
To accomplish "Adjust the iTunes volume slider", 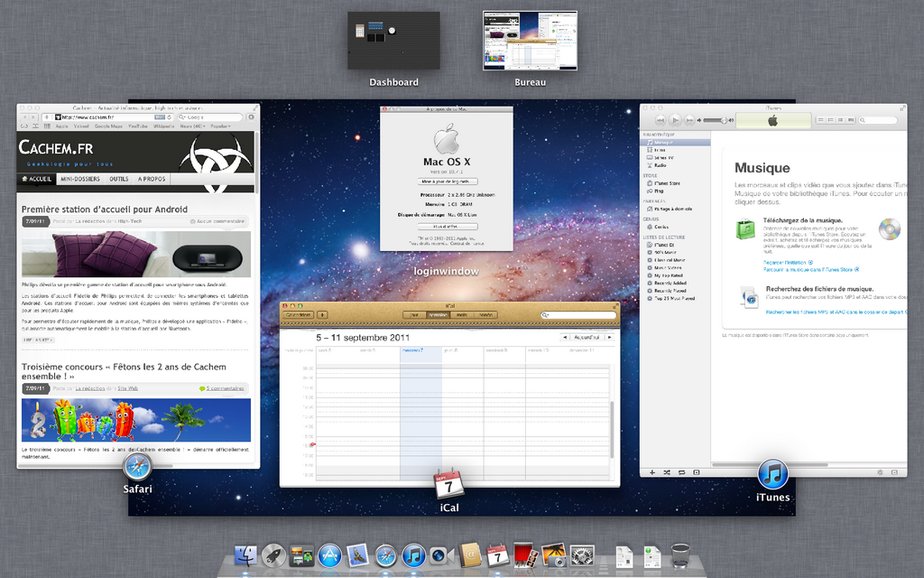I will pyautogui.click(x=716, y=120).
